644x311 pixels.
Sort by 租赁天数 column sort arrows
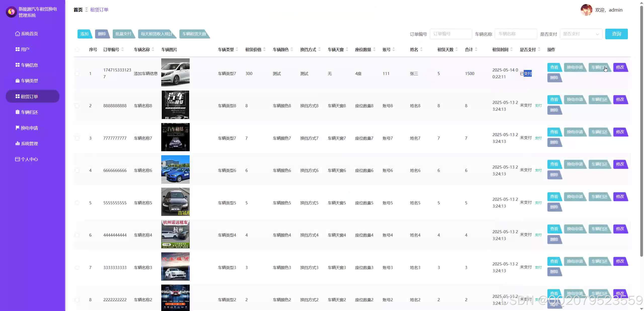pos(457,50)
